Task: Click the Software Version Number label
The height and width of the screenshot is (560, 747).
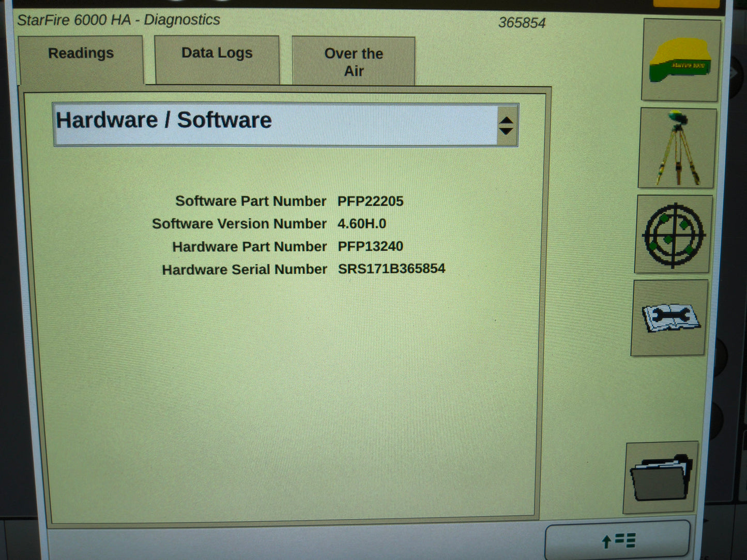Action: [x=239, y=224]
